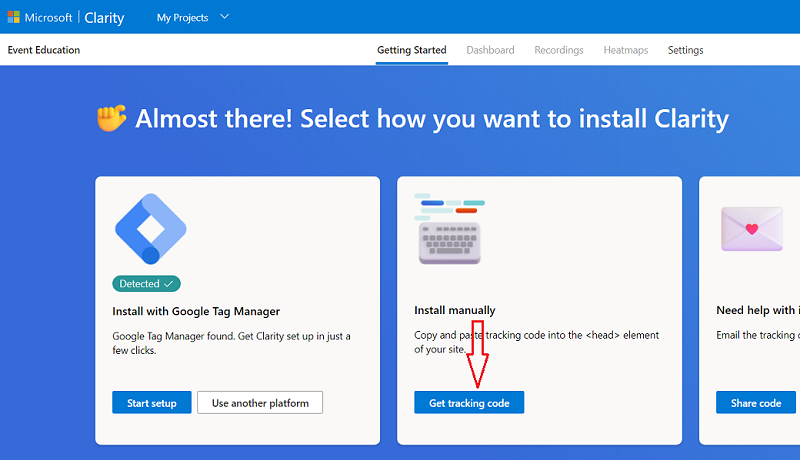Screen dimensions: 800x460
Task: Open the Recordings tab
Action: pos(559,50)
